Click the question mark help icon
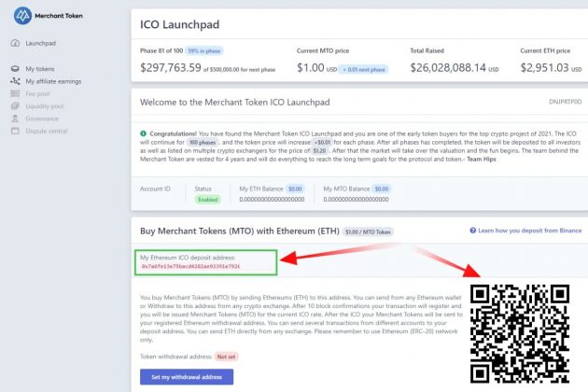588x392 pixels. click(473, 231)
